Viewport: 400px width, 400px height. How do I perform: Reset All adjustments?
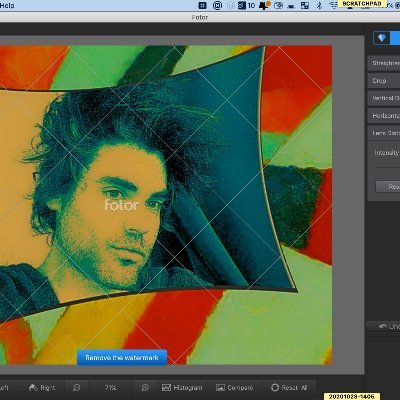(289, 388)
